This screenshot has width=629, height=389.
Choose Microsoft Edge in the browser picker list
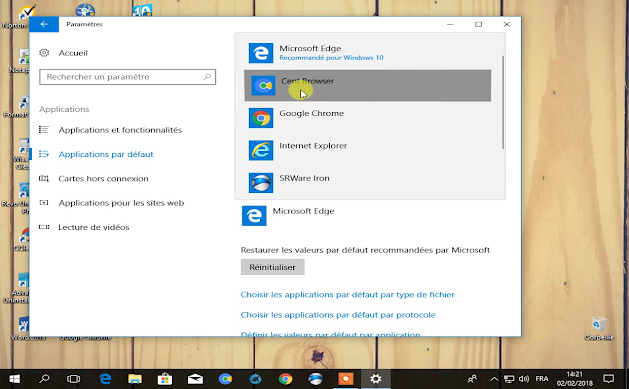(367, 53)
